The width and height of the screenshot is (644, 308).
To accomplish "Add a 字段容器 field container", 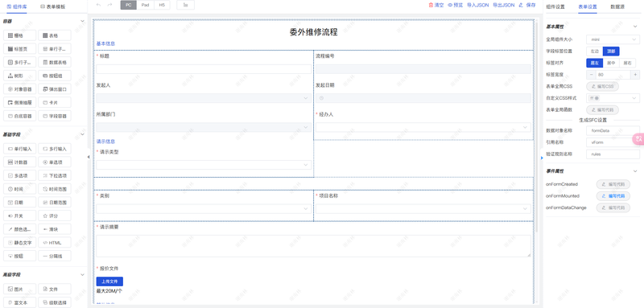I will tap(55, 116).
